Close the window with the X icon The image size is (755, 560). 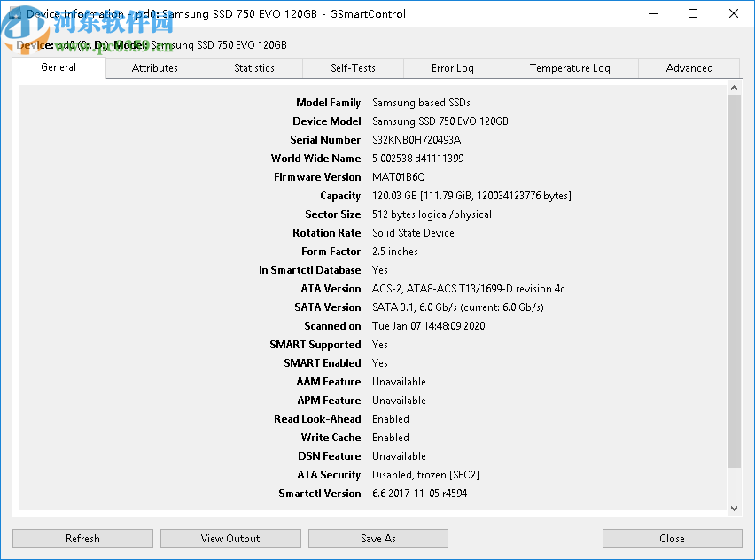pyautogui.click(x=734, y=13)
